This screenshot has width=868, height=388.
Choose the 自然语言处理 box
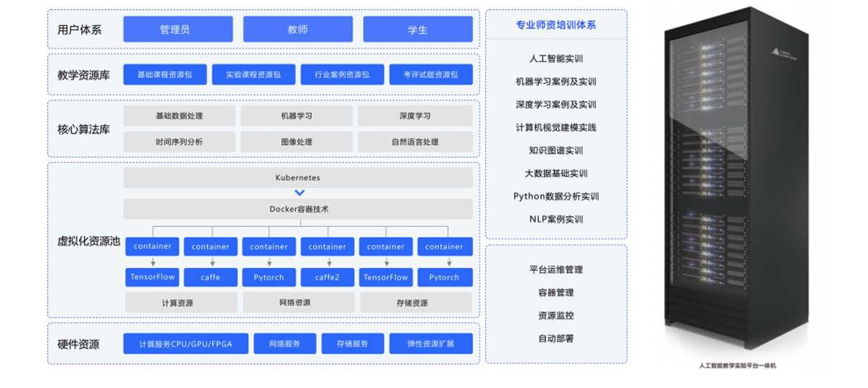coord(414,142)
